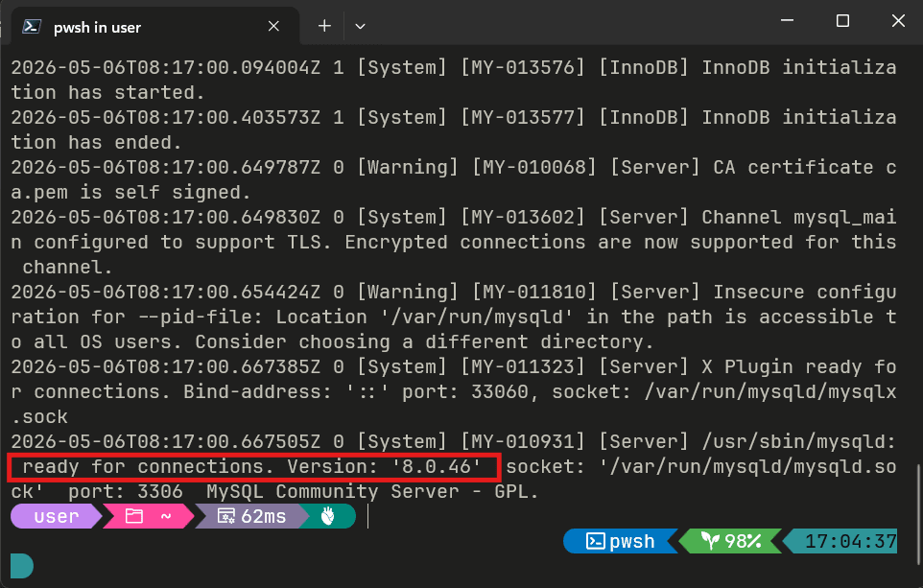Click the '[MY-010931]' system code
The height and width of the screenshot is (588, 923).
point(522,441)
